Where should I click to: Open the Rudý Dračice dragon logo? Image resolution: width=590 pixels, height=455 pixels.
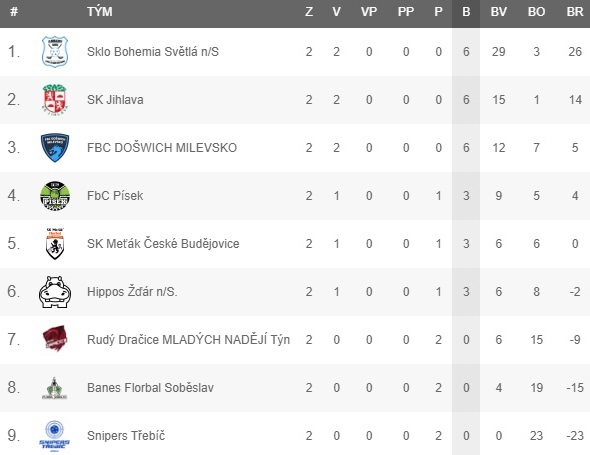(x=55, y=339)
